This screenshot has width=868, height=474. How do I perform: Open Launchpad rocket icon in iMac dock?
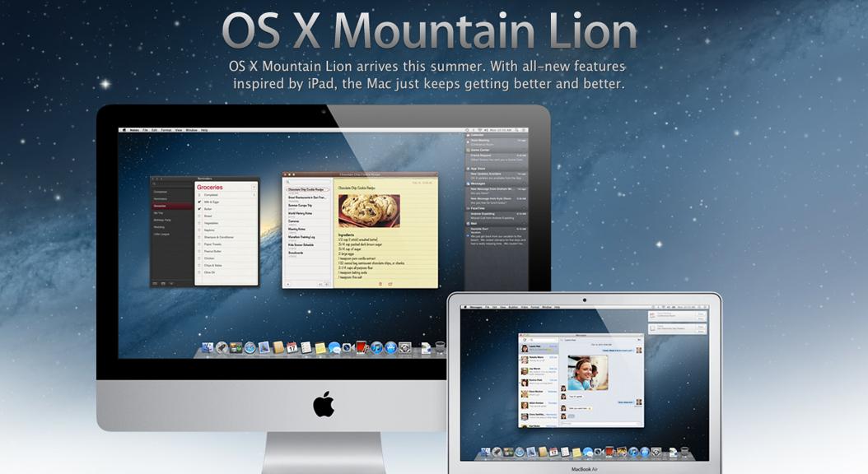222,348
